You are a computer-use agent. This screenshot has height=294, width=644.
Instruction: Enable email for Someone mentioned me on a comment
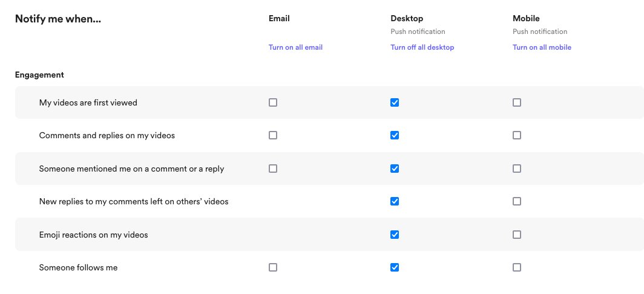coord(273,169)
